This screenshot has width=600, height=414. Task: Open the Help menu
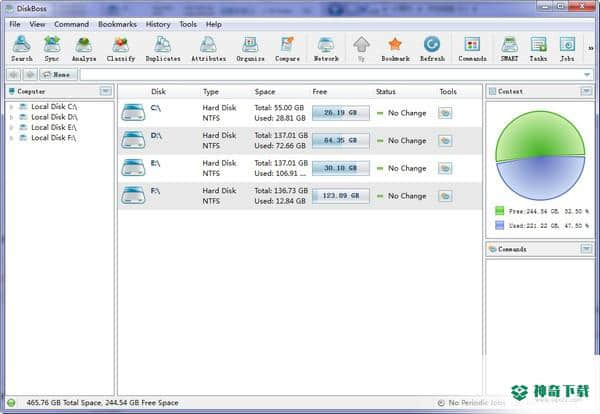[214, 24]
